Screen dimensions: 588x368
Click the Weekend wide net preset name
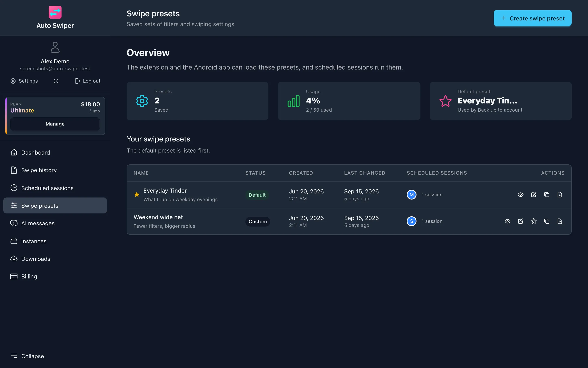(x=158, y=217)
